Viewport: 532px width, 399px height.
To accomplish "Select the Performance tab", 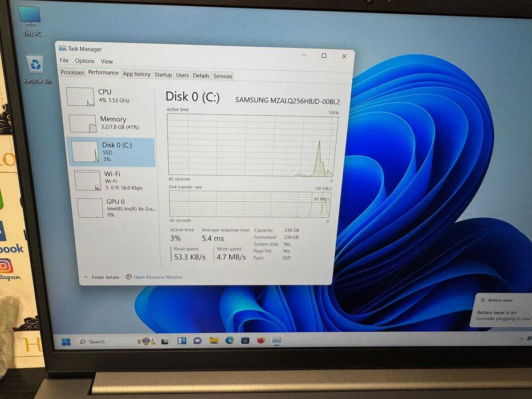I will tap(103, 72).
